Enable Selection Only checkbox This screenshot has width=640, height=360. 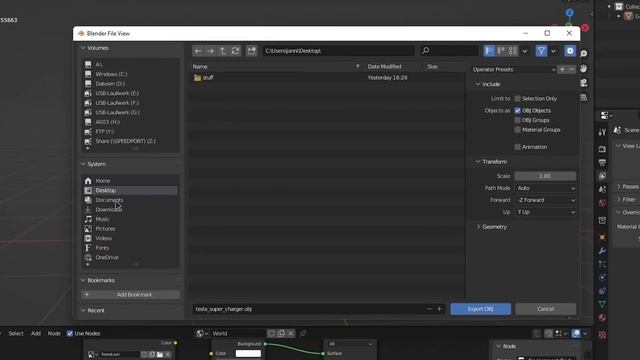(518, 99)
